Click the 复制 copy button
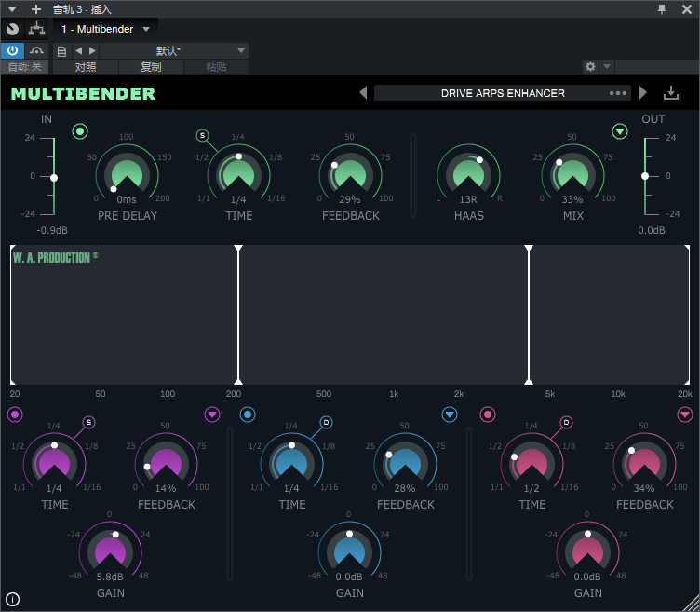The width and height of the screenshot is (700, 612). click(151, 67)
